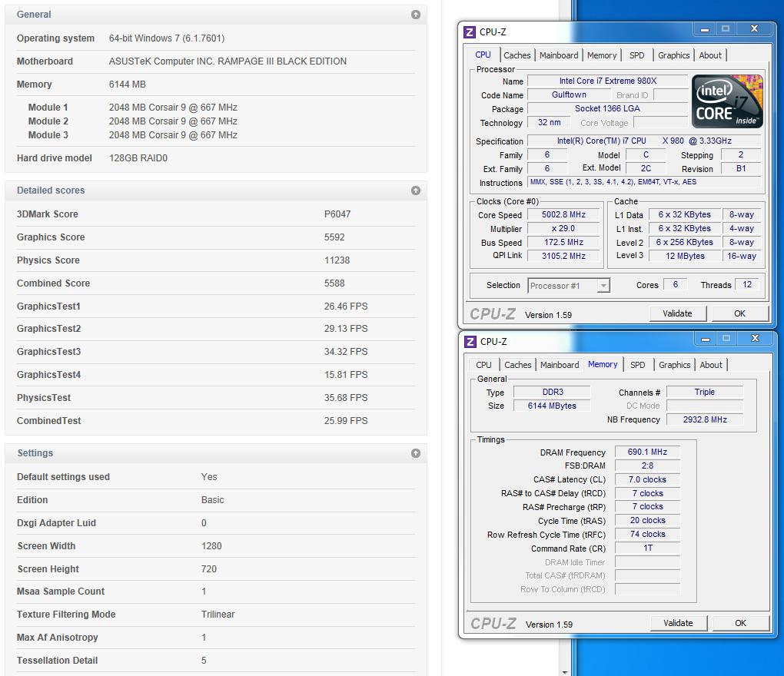Click the Combined Score value 5588
Viewport: 784px width, 676px height.
[334, 283]
